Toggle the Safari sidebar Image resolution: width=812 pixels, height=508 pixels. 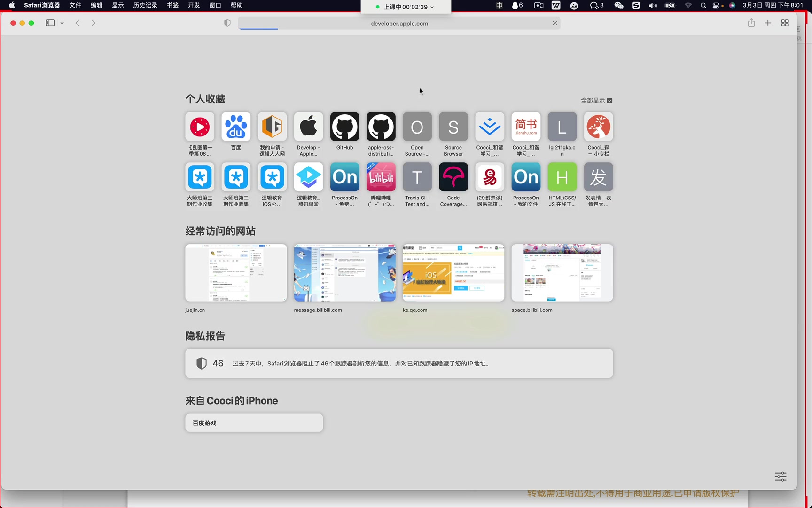[x=49, y=23]
